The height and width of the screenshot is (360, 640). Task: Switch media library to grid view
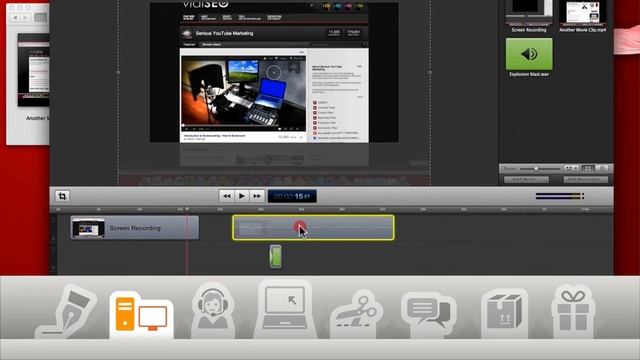(588, 168)
